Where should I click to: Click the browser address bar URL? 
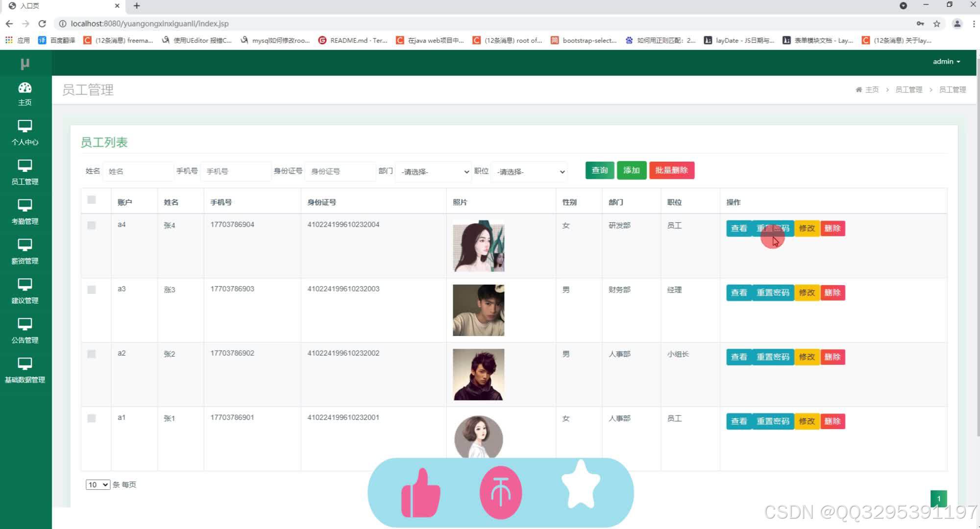pos(149,24)
